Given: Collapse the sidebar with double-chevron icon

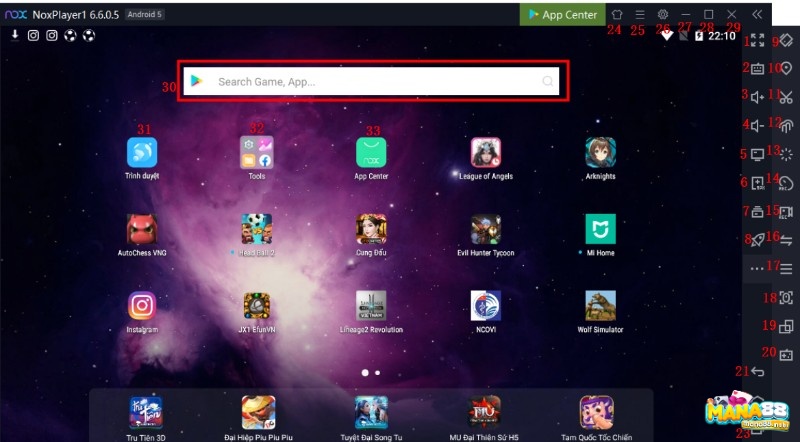Looking at the screenshot, I should tap(757, 14).
